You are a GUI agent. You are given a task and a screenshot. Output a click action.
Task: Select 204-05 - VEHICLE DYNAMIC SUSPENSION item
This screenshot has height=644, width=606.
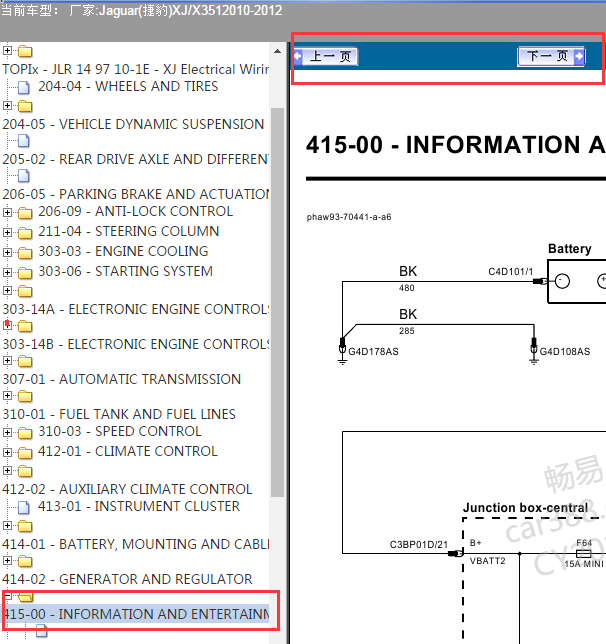[x=133, y=124]
